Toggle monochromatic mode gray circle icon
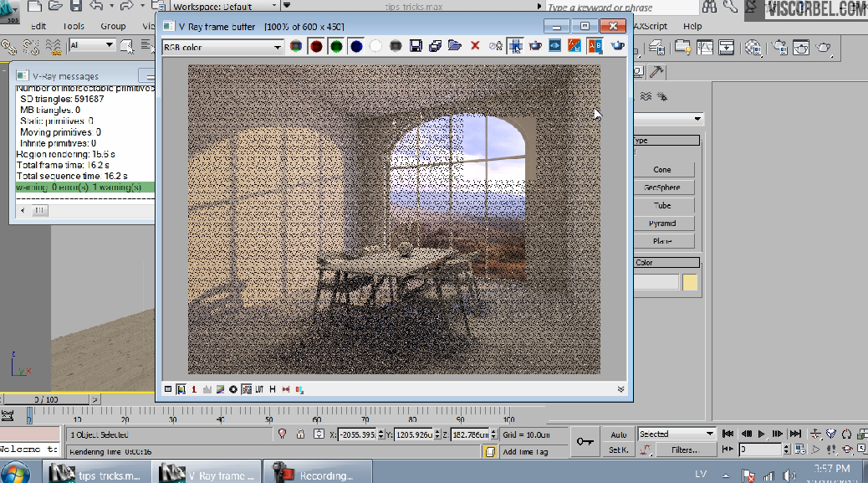The width and height of the screenshot is (868, 483). click(x=396, y=47)
